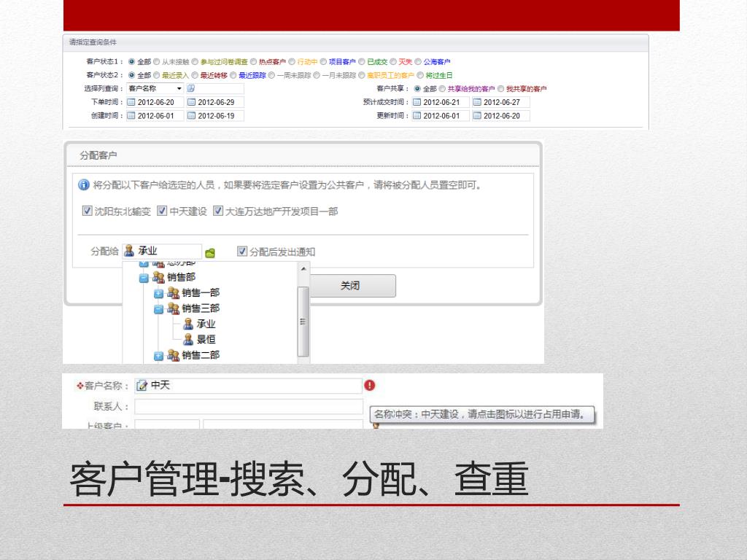The height and width of the screenshot is (560, 747).
Task: Select 共享给我的客户 radio option
Action: coord(442,88)
